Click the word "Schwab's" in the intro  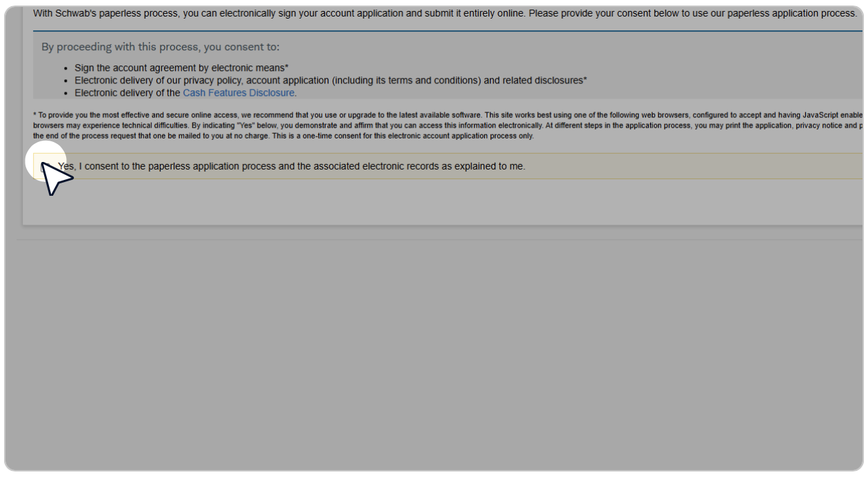76,14
